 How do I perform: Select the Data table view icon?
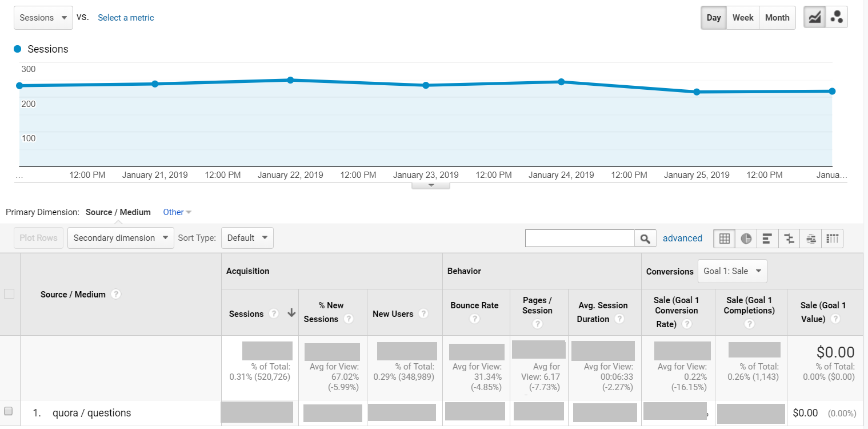725,239
